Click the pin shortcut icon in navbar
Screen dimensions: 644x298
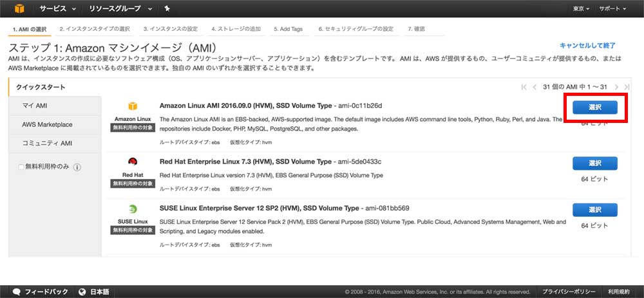point(167,9)
